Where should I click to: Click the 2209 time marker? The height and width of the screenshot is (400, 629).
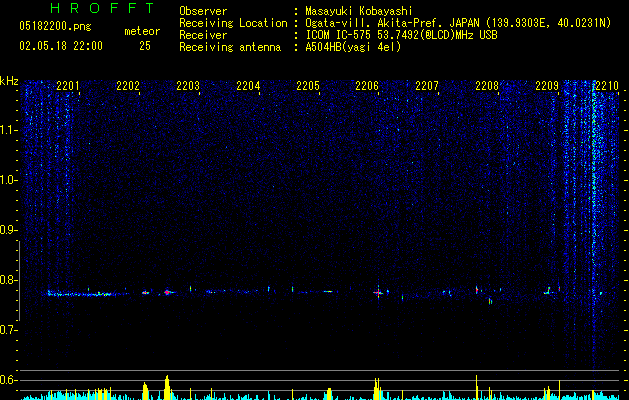[x=547, y=86]
